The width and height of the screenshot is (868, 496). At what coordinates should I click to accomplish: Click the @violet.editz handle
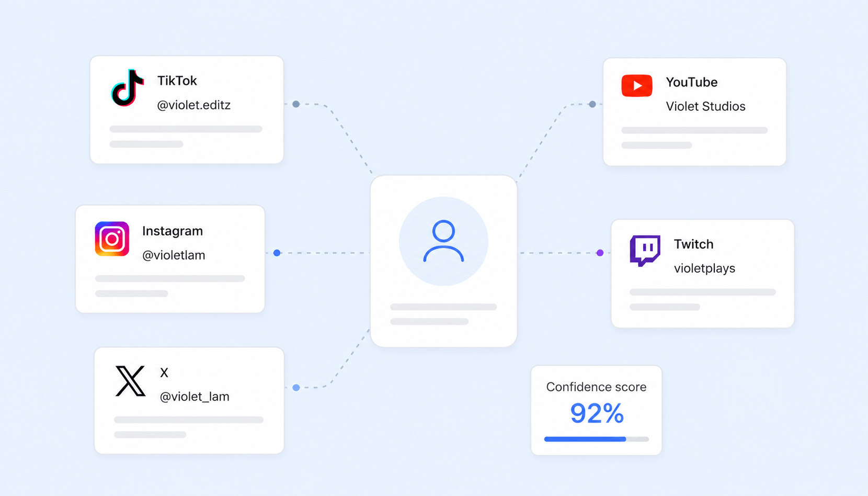tap(193, 105)
